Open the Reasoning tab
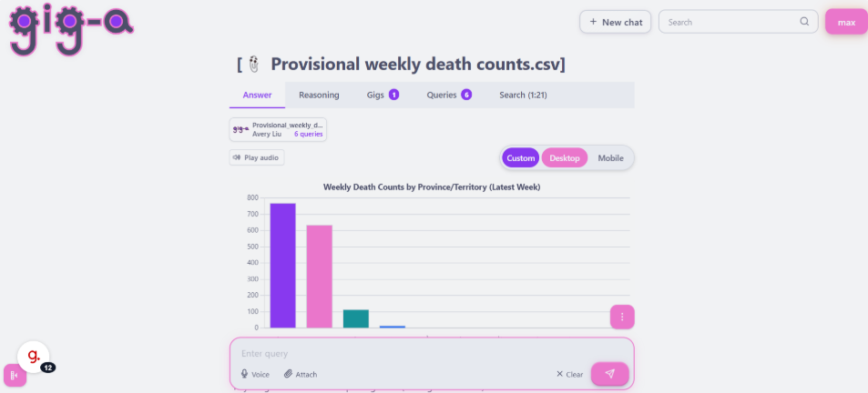The width and height of the screenshot is (868, 393). (319, 96)
